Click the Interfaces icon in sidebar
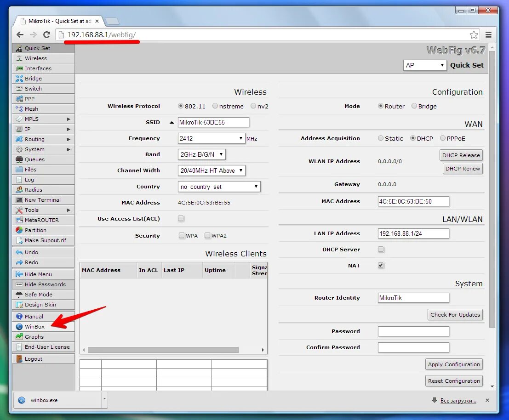Viewport: 509px width, 420px height. tap(19, 68)
